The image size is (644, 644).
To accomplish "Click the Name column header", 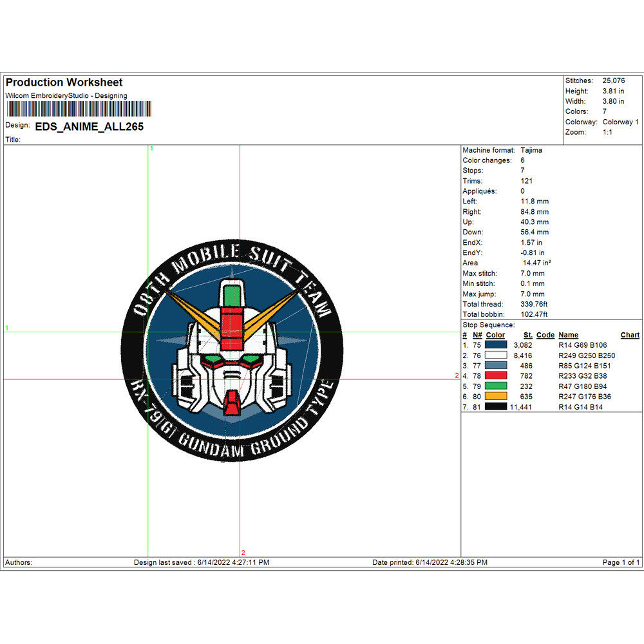I will [x=568, y=335].
